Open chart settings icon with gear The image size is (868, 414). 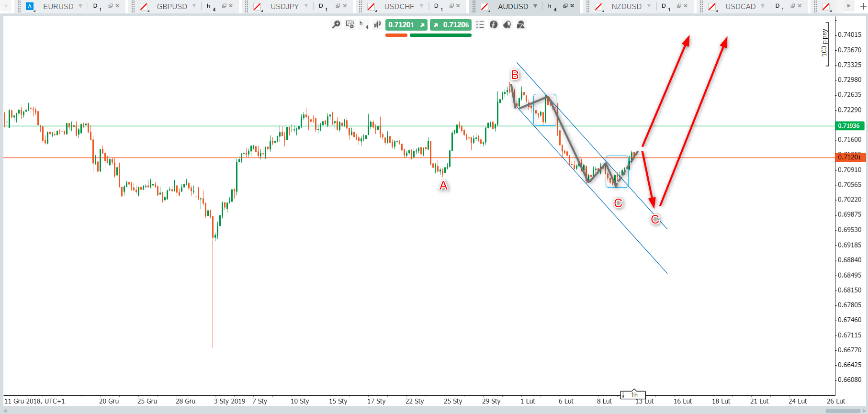click(x=350, y=24)
